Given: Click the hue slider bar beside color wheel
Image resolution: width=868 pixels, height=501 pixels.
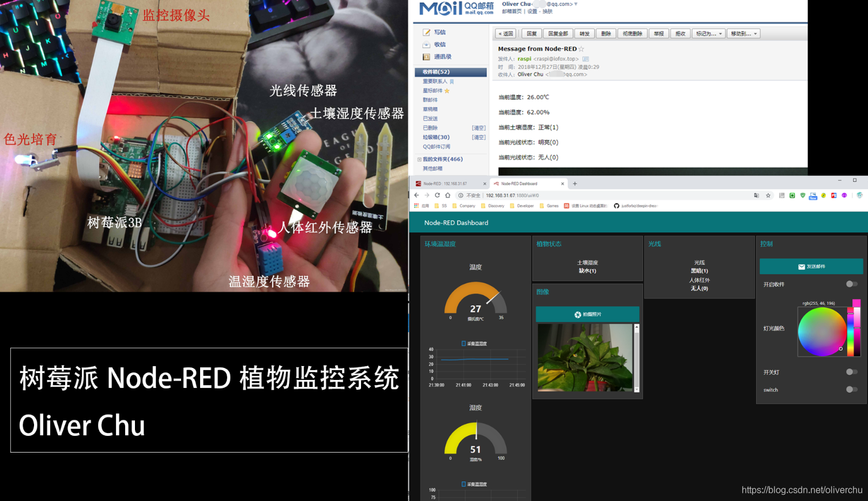Looking at the screenshot, I should (x=850, y=332).
